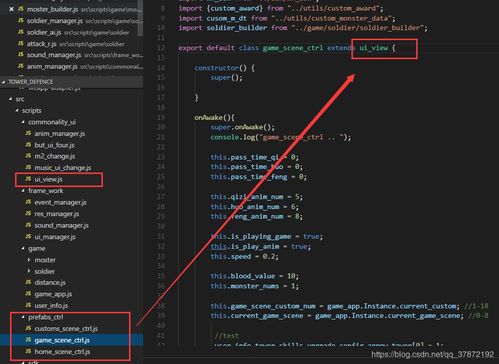This screenshot has width=499, height=364.
Task: Click line number 19 in gutter
Action: pos(161,118)
